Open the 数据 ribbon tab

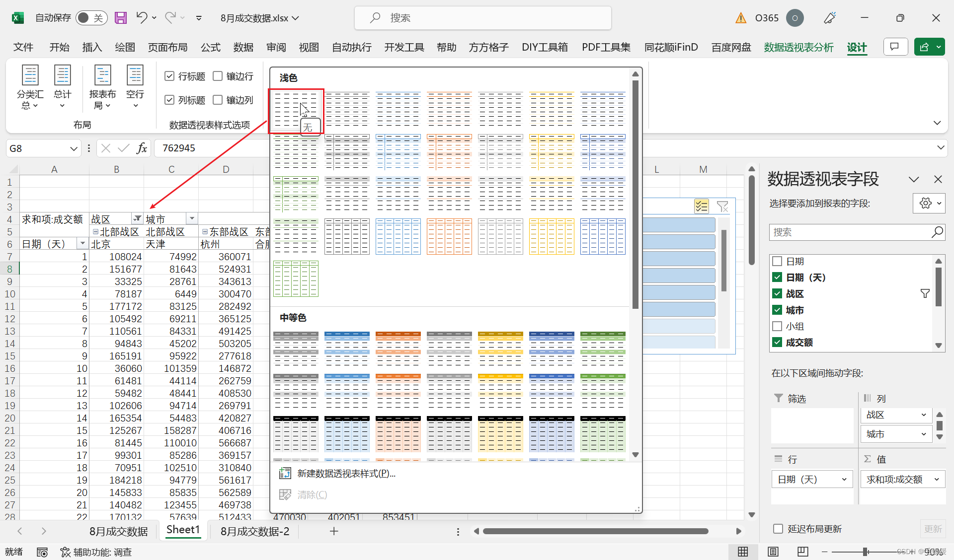click(243, 47)
